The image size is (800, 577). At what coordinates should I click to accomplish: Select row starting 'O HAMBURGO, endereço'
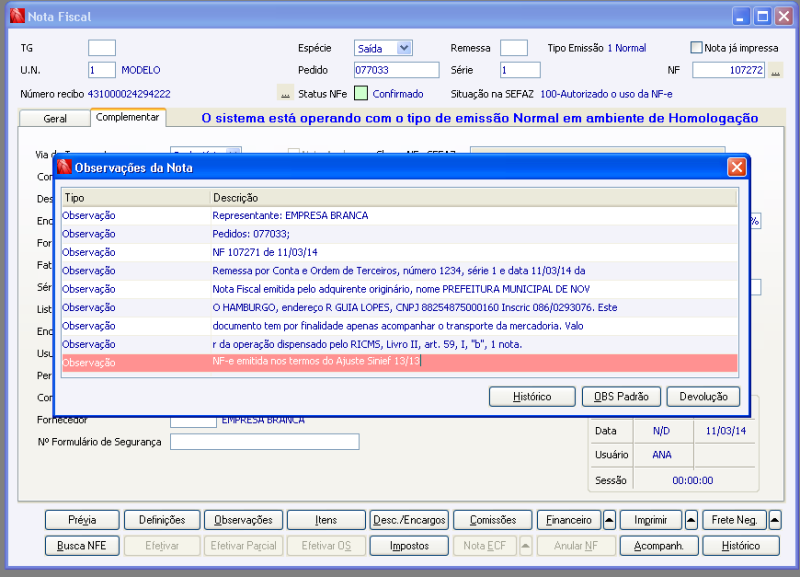point(399,307)
